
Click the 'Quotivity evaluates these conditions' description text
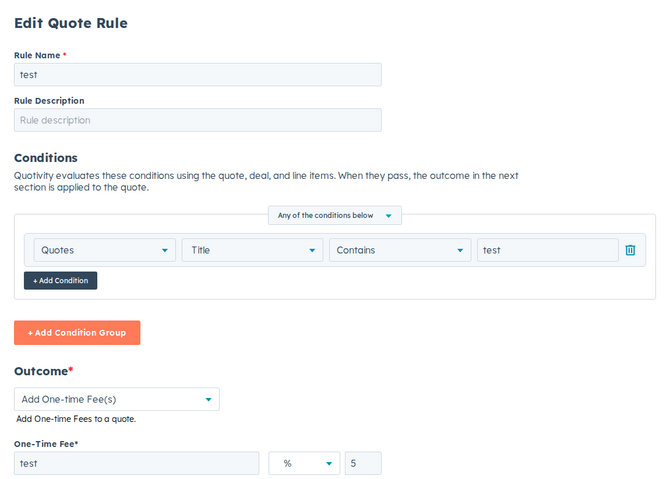click(x=266, y=182)
